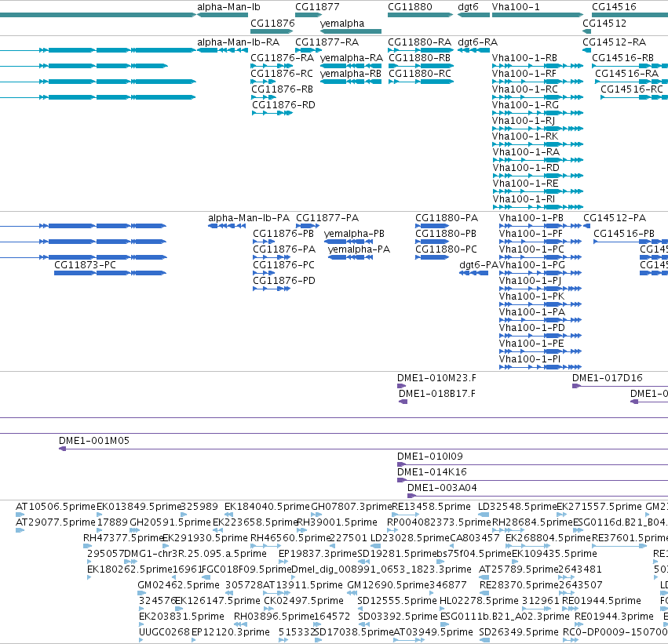The image size is (668, 644).
Task: Select clone DME1-017D16
Action: click(x=607, y=378)
